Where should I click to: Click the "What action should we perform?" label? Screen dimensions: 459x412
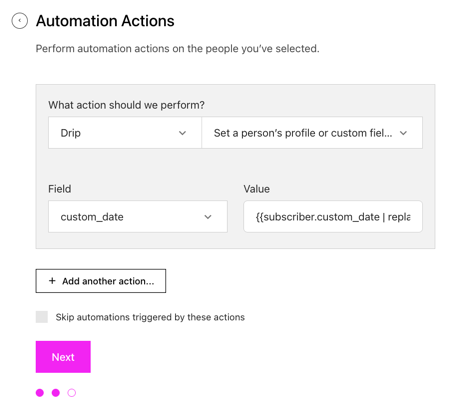[x=126, y=105]
